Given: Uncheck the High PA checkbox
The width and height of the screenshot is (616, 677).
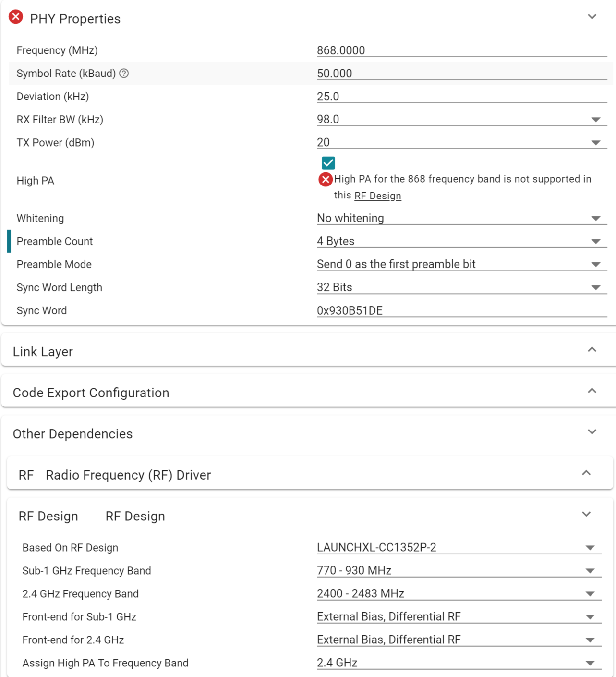Looking at the screenshot, I should pos(328,163).
